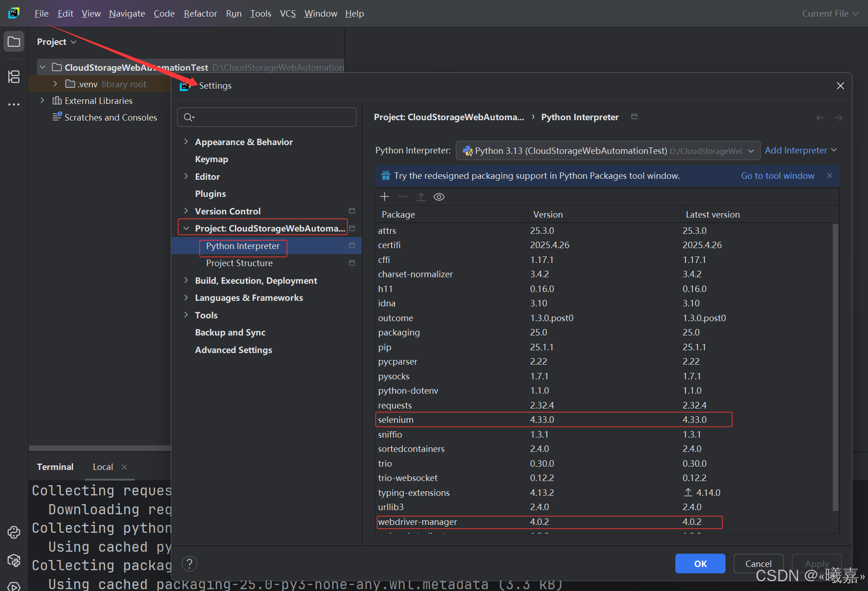This screenshot has height=591, width=868.
Task: Click project marker next to Python Interpreter breadcrumb
Action: pyautogui.click(x=635, y=116)
